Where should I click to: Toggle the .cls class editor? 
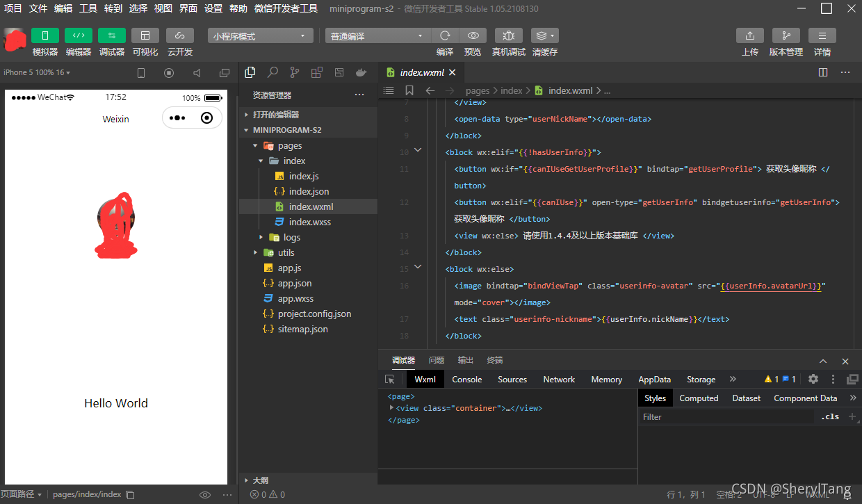click(830, 417)
